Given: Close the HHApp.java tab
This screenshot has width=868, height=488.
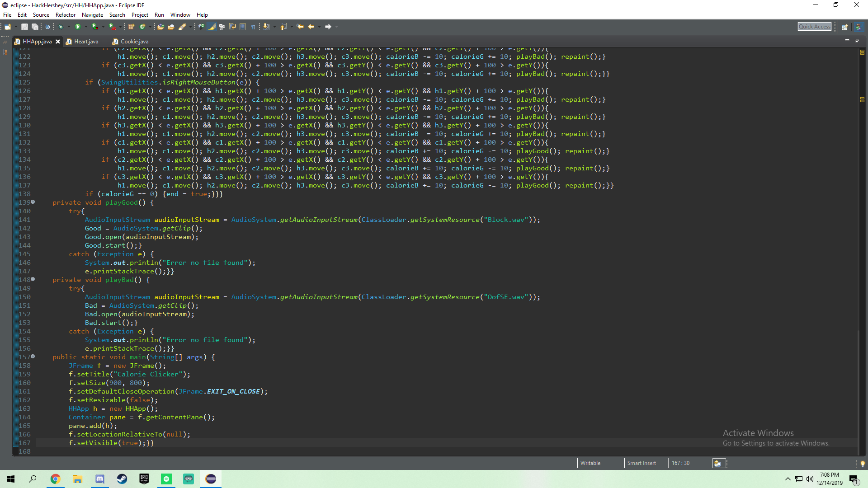Looking at the screenshot, I should click(x=58, y=42).
